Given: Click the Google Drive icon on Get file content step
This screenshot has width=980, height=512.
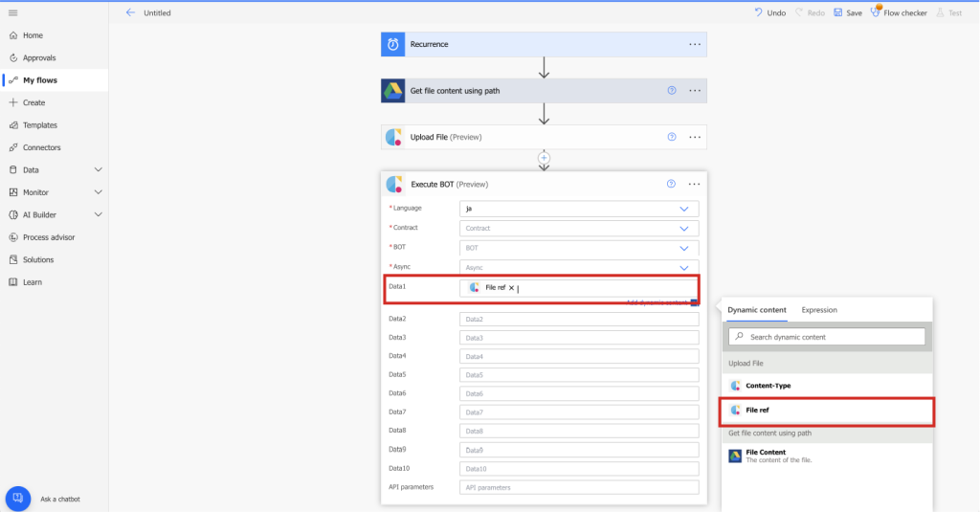Looking at the screenshot, I should click(x=393, y=91).
